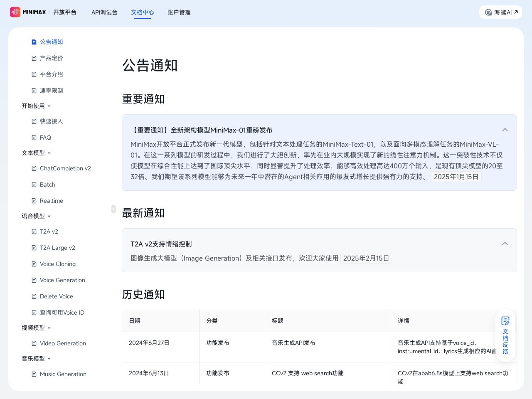Click the 历史通知 section heading
Screen dimensions: 532x399
coord(143,294)
